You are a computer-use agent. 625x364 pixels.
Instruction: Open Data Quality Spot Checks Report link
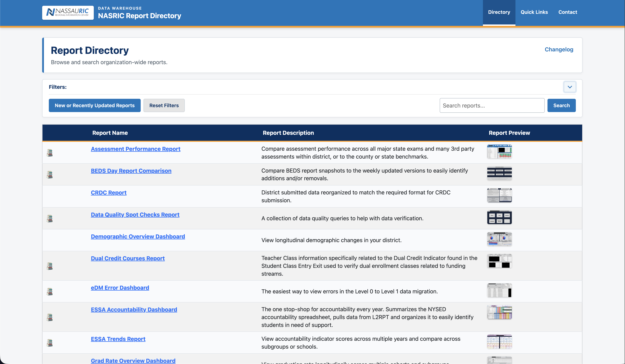point(135,215)
